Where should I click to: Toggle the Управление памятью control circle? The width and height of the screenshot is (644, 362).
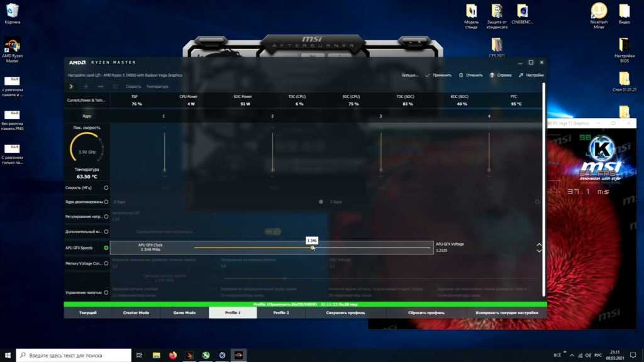(x=106, y=292)
